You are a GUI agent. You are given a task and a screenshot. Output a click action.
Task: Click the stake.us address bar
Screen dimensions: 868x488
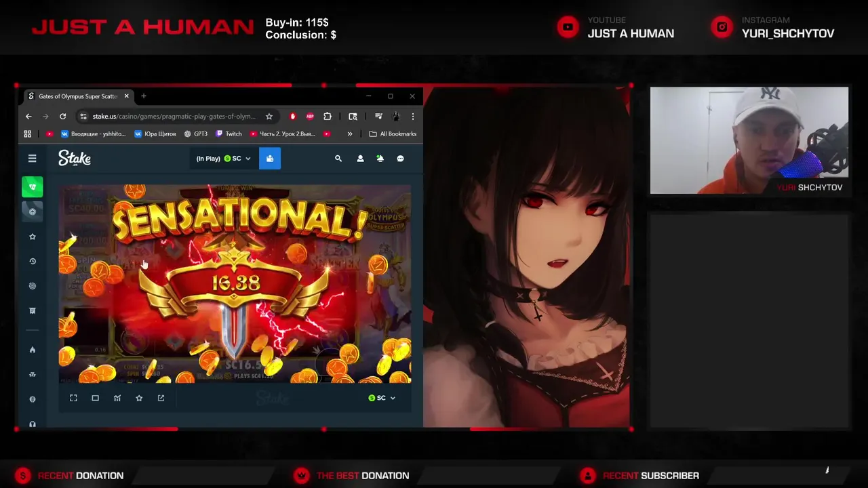click(174, 117)
